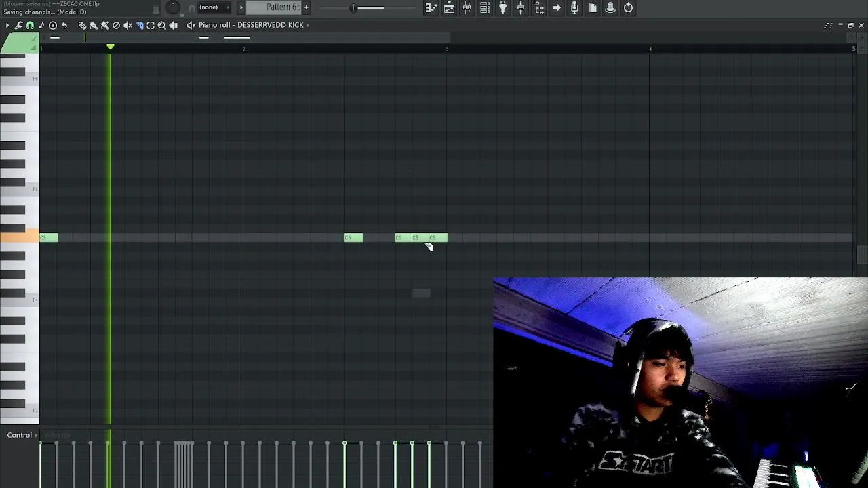The image size is (868, 488).
Task: Open the project browser tree icon
Action: (x=538, y=7)
